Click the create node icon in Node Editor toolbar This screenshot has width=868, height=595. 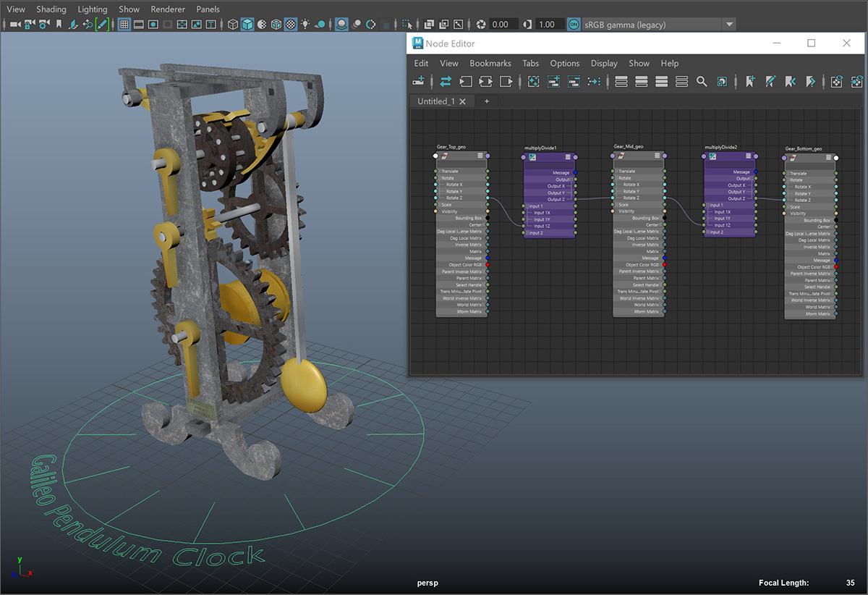[x=419, y=82]
